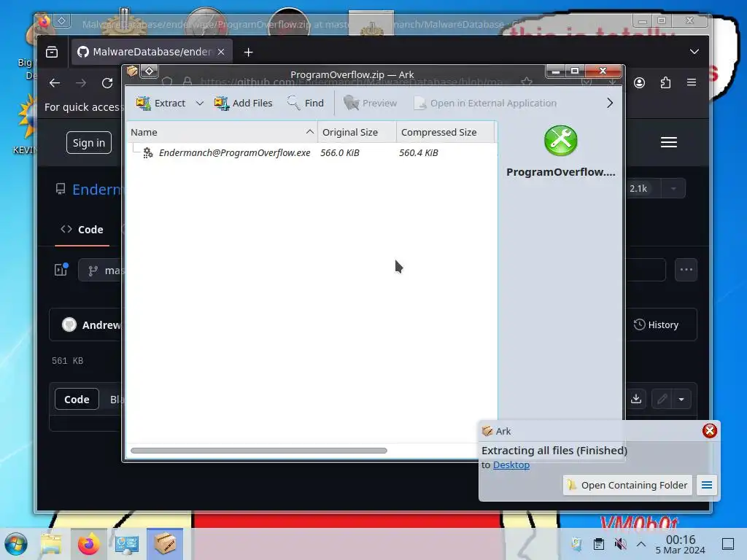747x560 pixels.
Task: Open file manager from taskbar
Action: [x=52, y=544]
